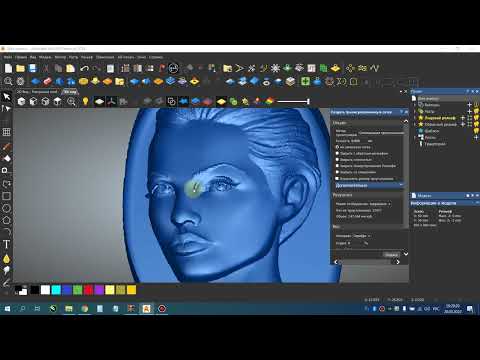Toggle the last checkbox above Дополнительно
Screen dimensions: 480x360
[x=337, y=179]
